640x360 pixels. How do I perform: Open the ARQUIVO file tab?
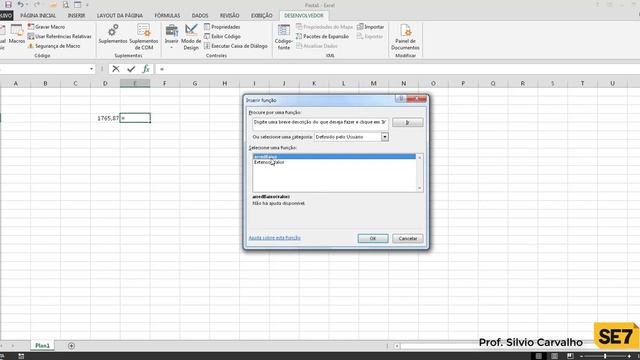(6, 16)
